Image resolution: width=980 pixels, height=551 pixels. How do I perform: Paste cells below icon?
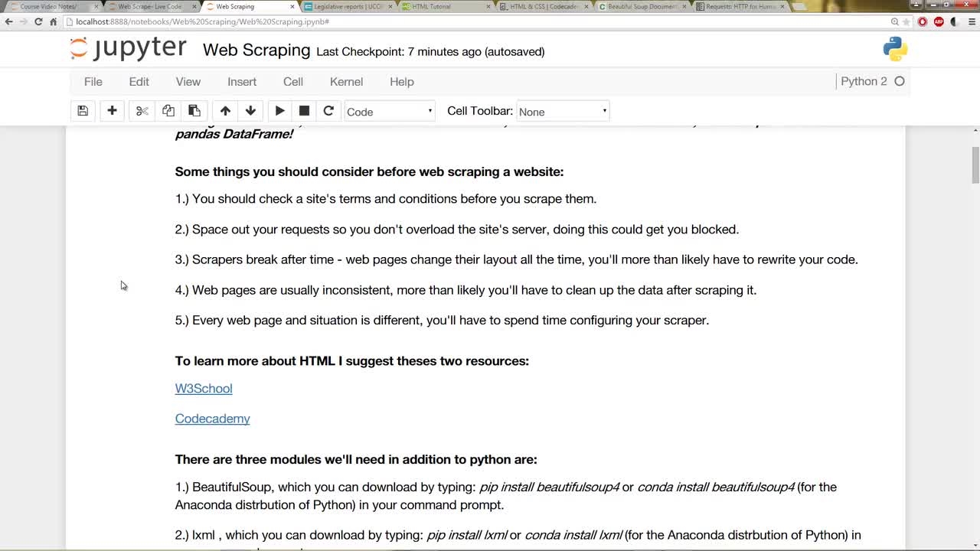point(194,111)
